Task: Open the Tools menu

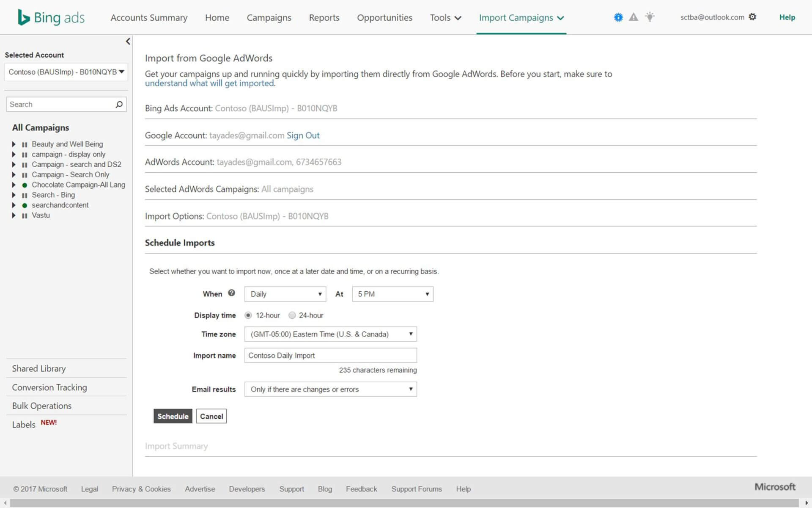Action: coord(445,18)
